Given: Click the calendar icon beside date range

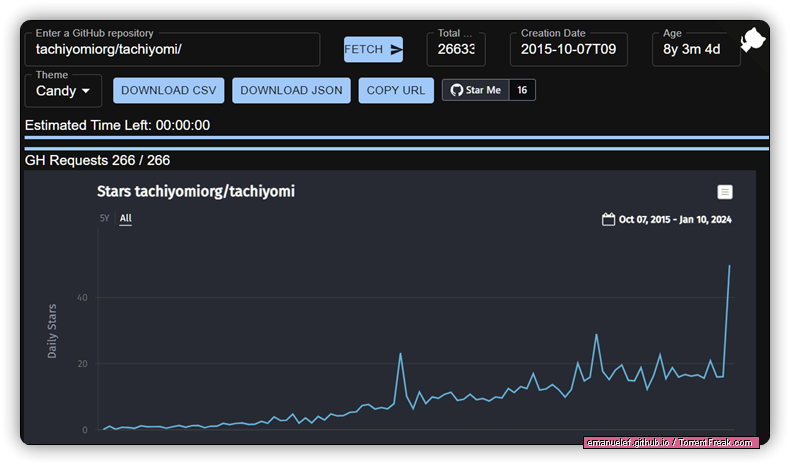Looking at the screenshot, I should click(x=608, y=219).
